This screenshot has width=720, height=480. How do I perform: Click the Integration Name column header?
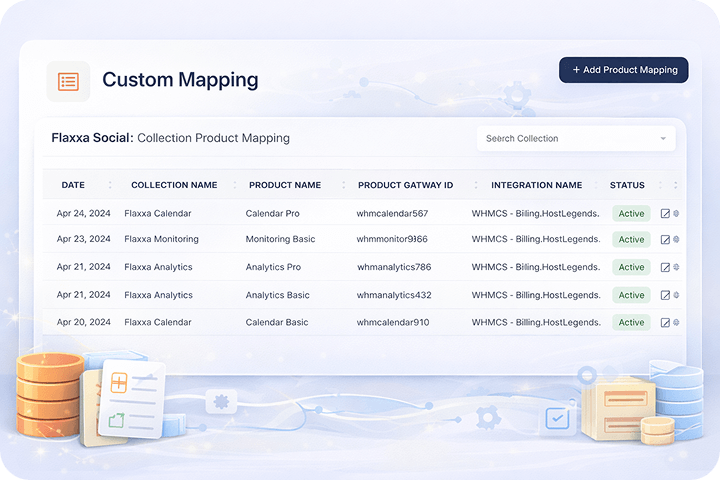point(536,185)
